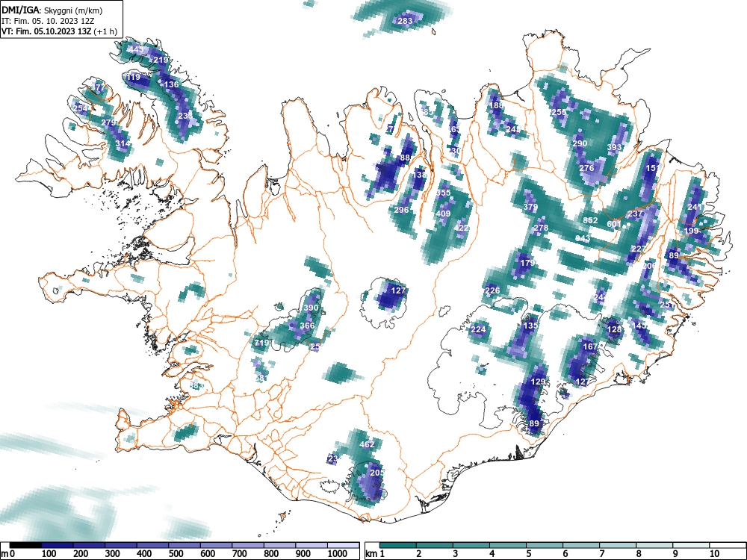Click the visibility value 422 on the map
The image size is (747, 560).
tap(461, 228)
